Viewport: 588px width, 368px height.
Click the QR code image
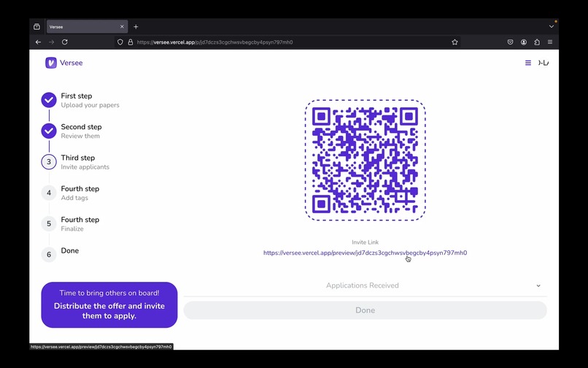(x=365, y=160)
